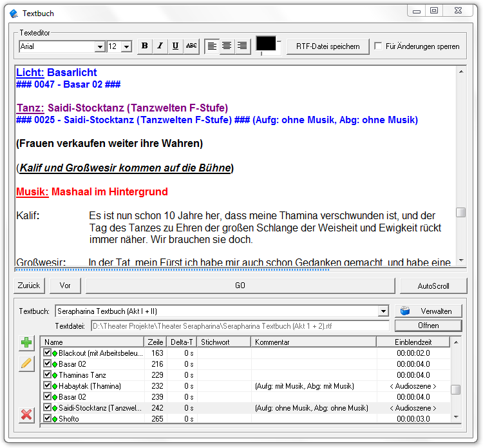Center-align the text
The height and width of the screenshot is (448, 483).
[227, 46]
